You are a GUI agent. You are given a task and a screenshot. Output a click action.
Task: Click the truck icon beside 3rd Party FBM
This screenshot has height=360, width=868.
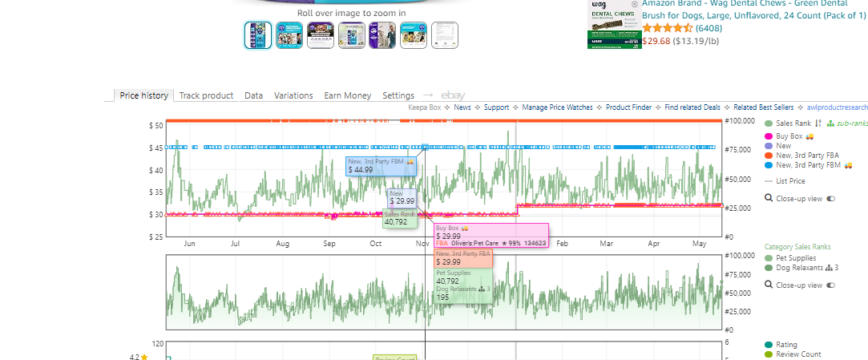point(848,165)
